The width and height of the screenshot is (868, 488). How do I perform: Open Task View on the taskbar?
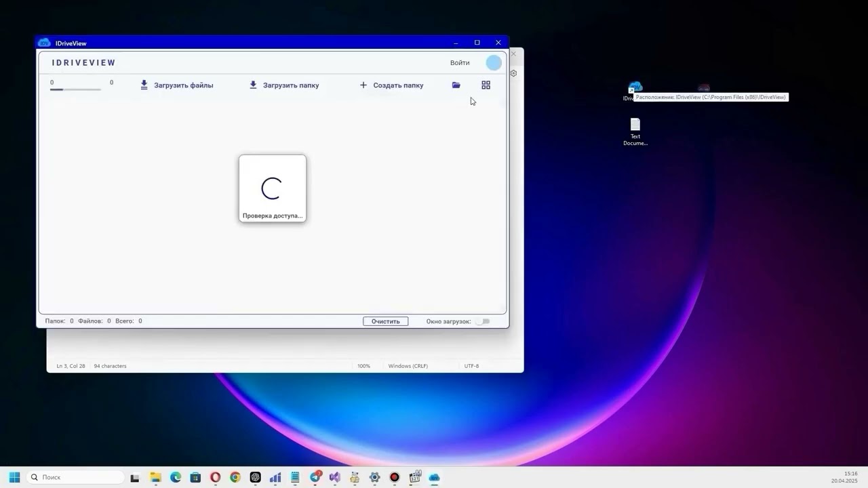point(135,477)
